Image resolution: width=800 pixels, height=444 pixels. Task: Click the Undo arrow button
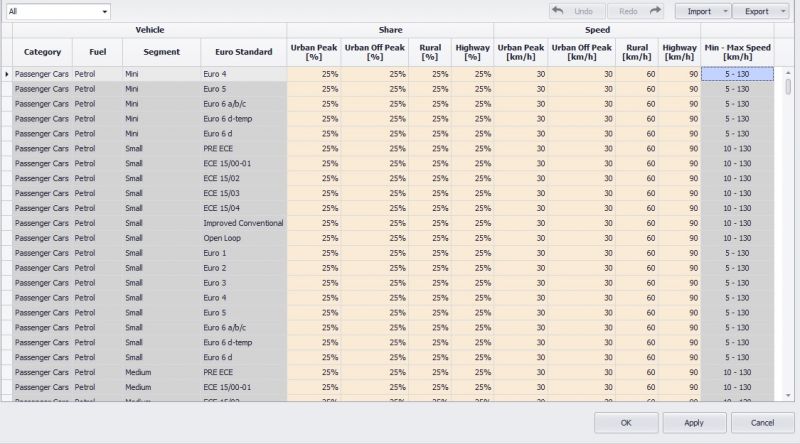tap(576, 11)
